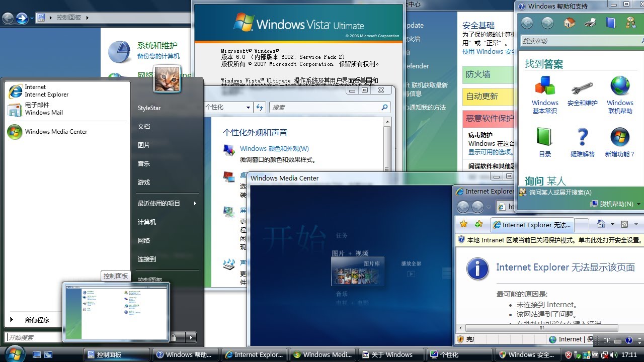Select 网络 in the Start menu

pyautogui.click(x=144, y=240)
